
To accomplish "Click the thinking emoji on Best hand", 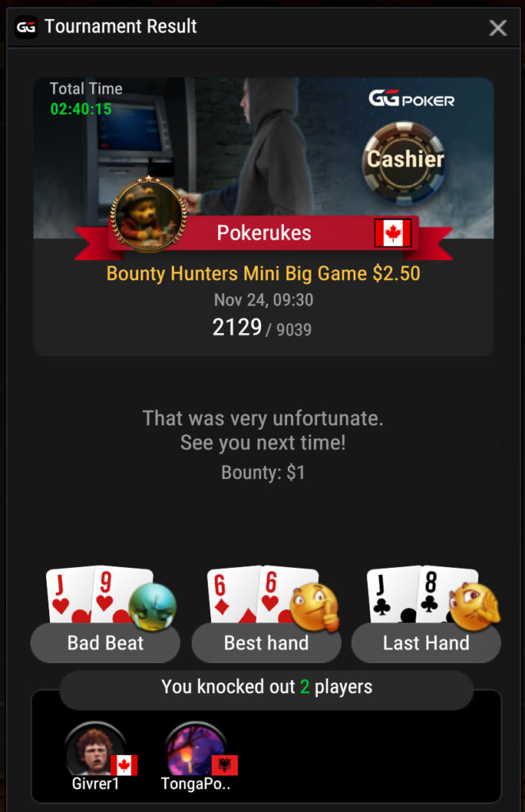I will pyautogui.click(x=314, y=607).
